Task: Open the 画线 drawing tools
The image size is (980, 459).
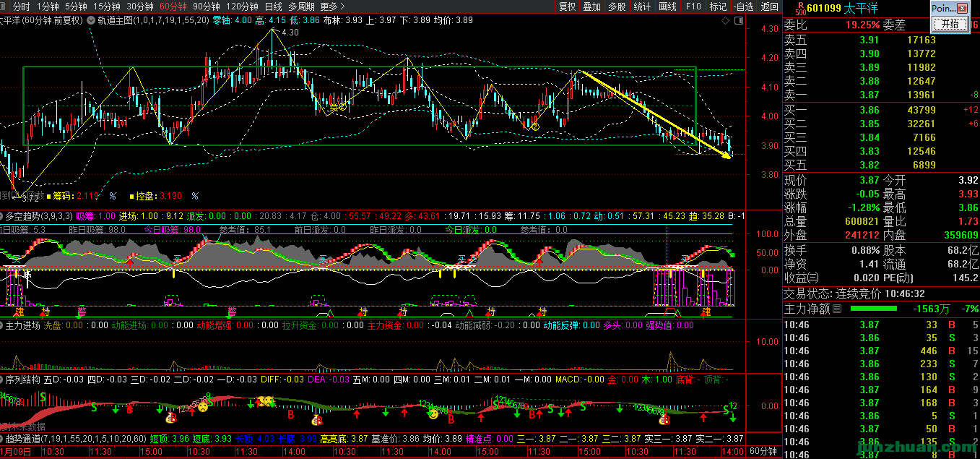Action: click(x=667, y=7)
